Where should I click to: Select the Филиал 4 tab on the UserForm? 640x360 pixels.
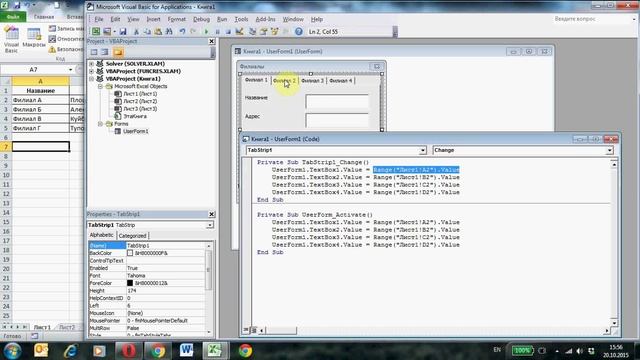click(x=340, y=81)
